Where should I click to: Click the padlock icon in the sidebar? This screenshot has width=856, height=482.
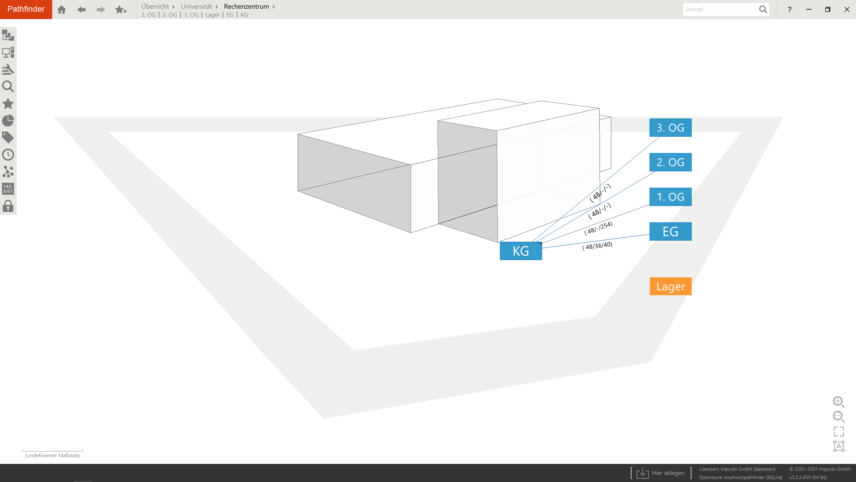click(8, 206)
